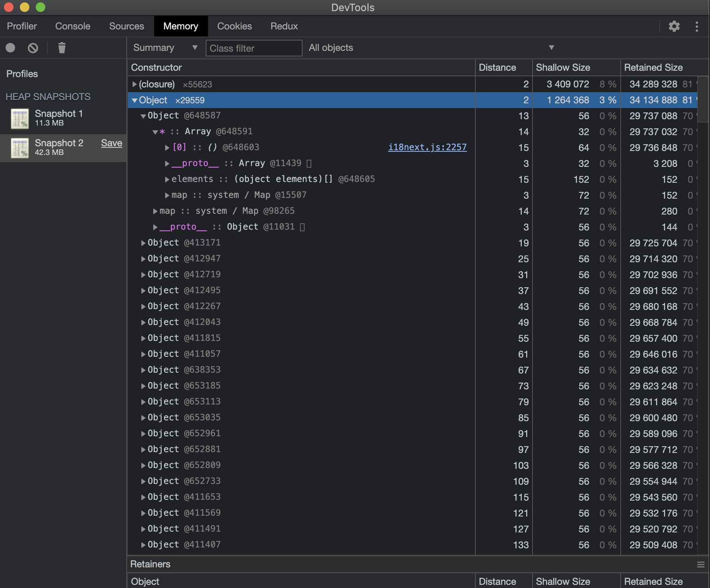Click the clear all profiles icon
This screenshot has height=588, width=710.
pos(33,48)
